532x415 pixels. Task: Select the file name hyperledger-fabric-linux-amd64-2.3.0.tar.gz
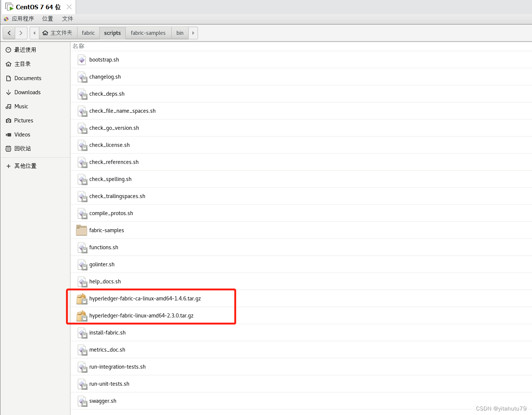click(141, 316)
